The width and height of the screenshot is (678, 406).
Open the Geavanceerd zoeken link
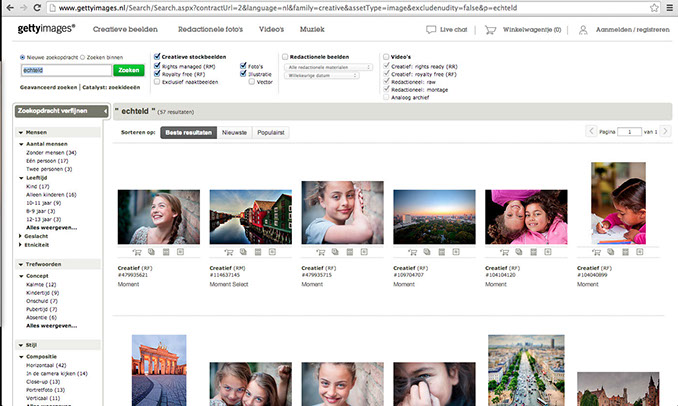click(48, 87)
